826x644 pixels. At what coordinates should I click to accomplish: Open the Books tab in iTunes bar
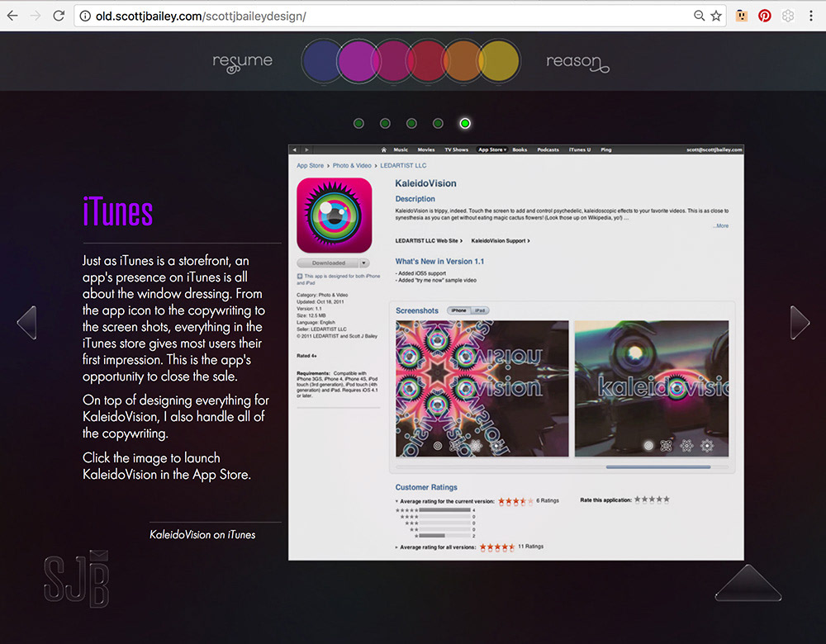(x=520, y=149)
